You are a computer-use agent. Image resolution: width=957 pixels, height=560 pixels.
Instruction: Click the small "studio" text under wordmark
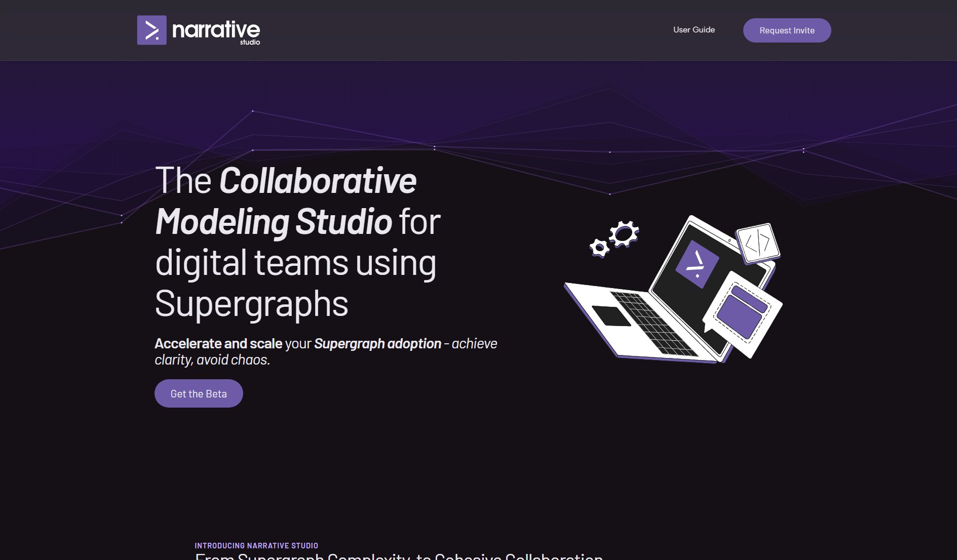point(250,43)
